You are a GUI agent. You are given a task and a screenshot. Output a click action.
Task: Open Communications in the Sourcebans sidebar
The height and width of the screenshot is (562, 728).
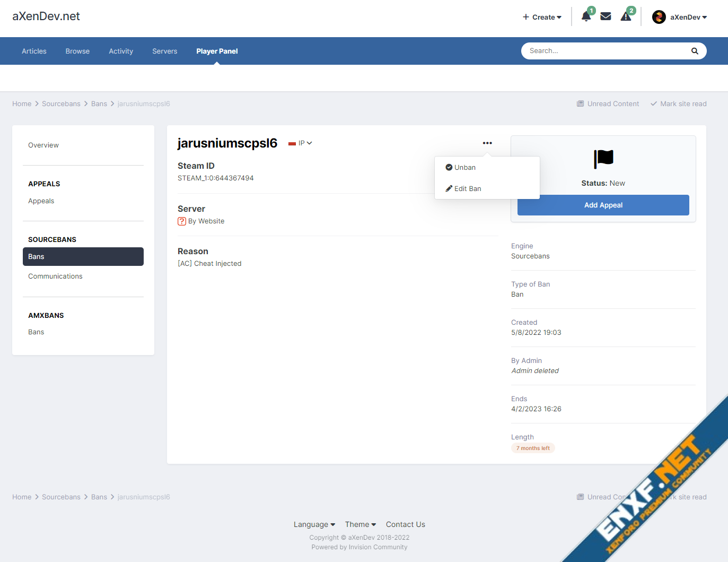[55, 276]
